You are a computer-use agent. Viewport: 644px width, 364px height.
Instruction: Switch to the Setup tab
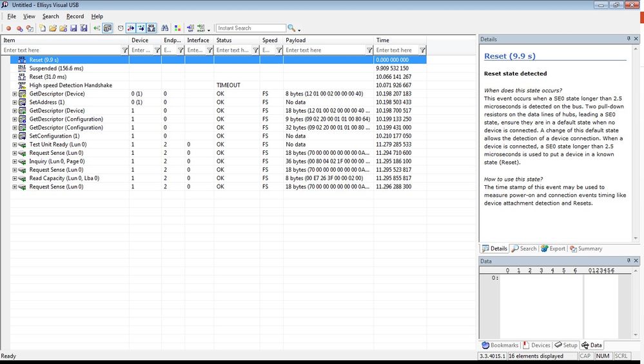tap(566, 345)
